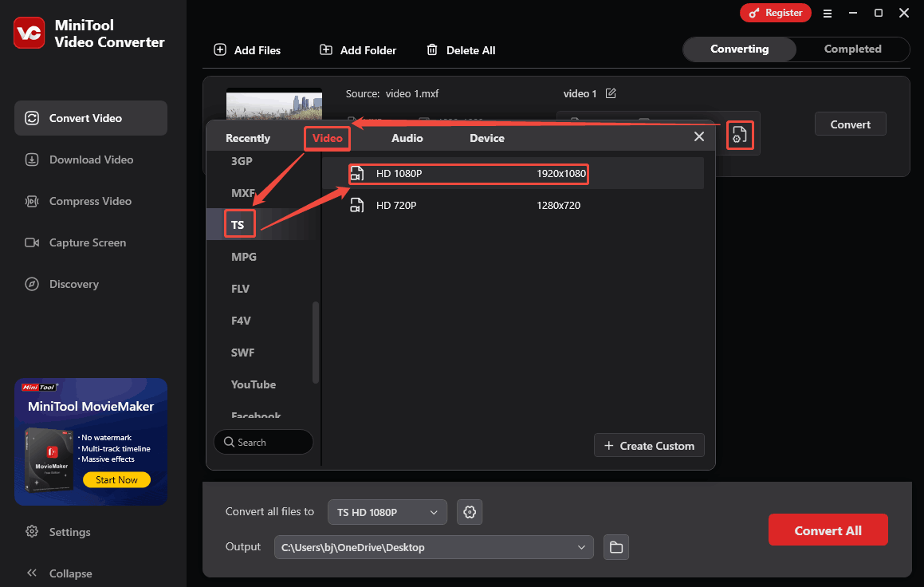The image size is (924, 587).
Task: Open the Discovery page
Action: (91, 284)
